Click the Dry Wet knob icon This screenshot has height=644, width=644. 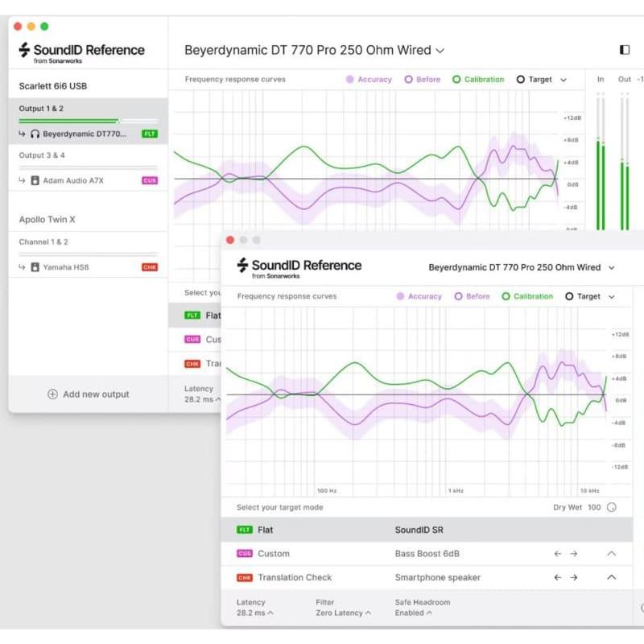[x=612, y=507]
